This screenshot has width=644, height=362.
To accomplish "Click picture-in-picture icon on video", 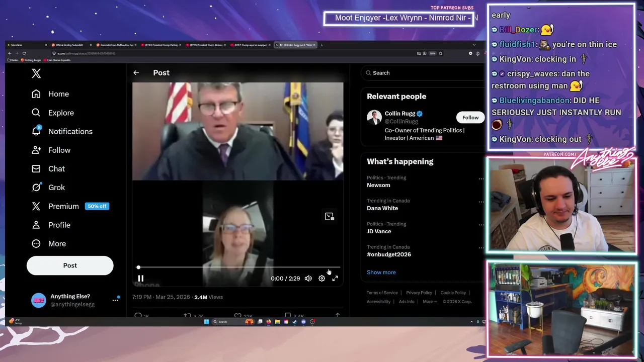I will tap(329, 216).
